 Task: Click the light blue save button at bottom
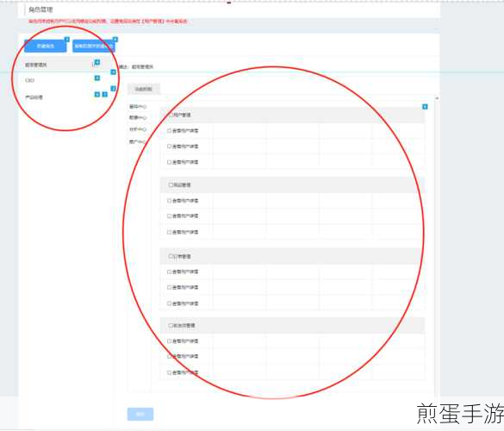click(140, 415)
